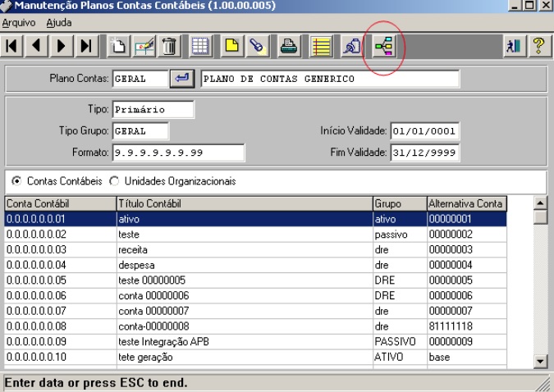Click account number 0.0.0.0.0.0.09
This screenshot has width=554, height=392.
coord(61,341)
